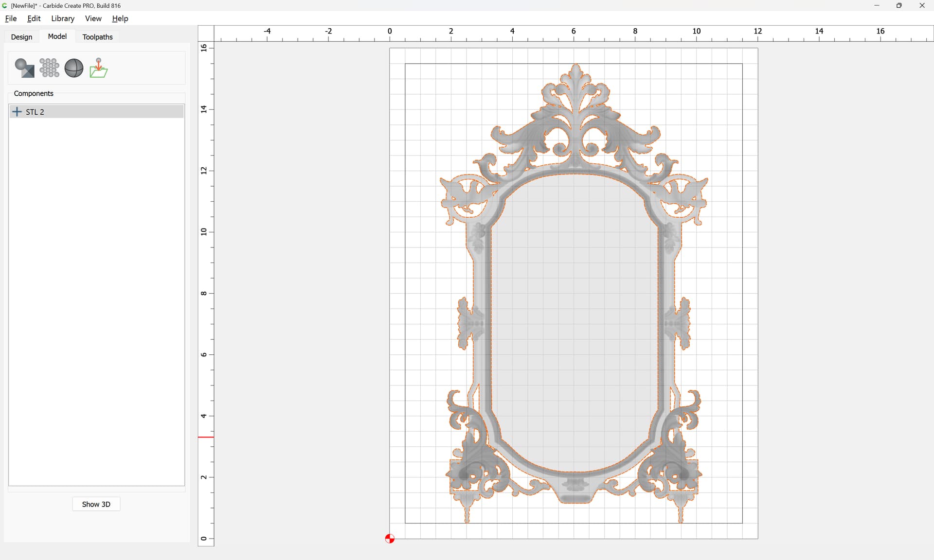Click the Carbide Create app icon in title bar
934x560 pixels.
(5, 6)
